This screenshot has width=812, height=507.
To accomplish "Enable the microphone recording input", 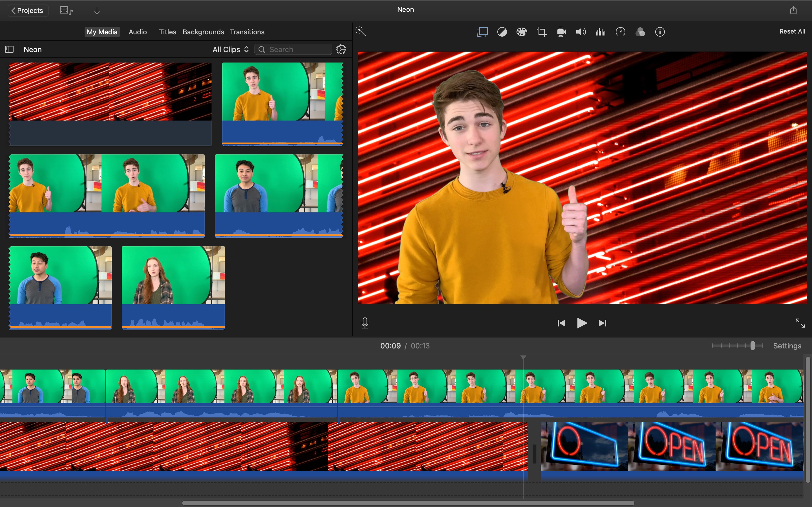I will click(x=365, y=323).
